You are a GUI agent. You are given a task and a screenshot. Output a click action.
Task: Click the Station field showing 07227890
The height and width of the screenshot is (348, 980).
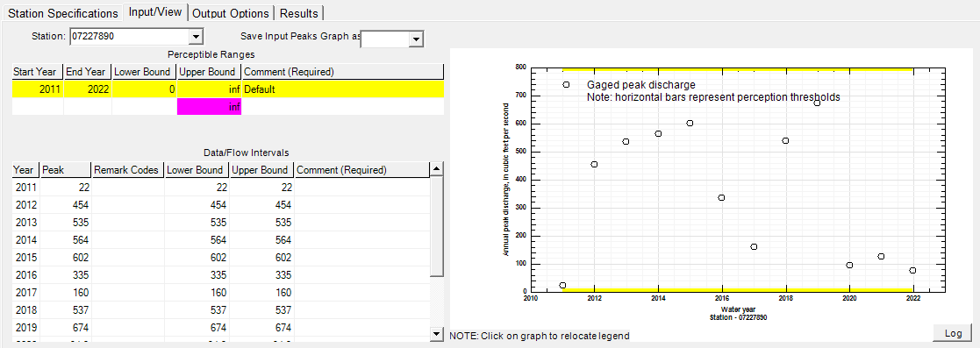click(129, 37)
